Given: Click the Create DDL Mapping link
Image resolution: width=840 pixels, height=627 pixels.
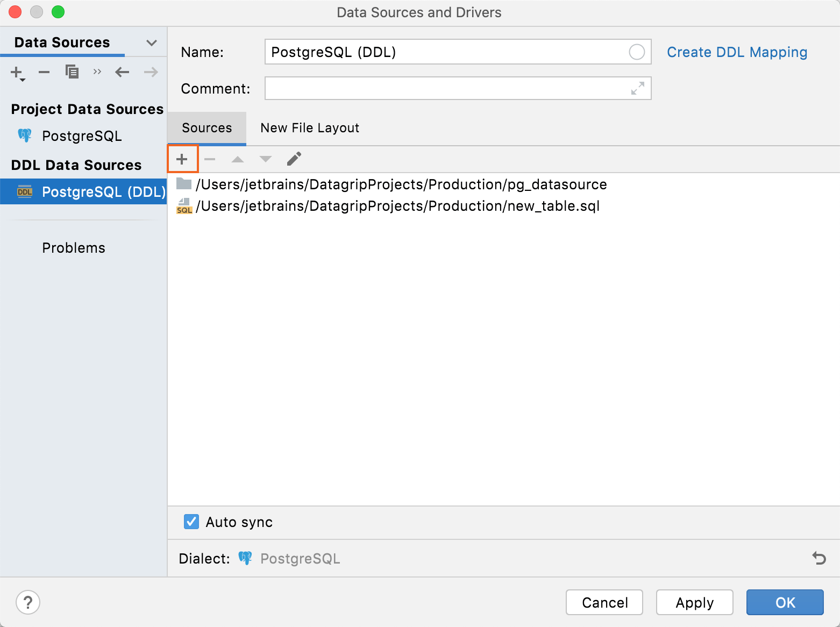Looking at the screenshot, I should pyautogui.click(x=737, y=52).
